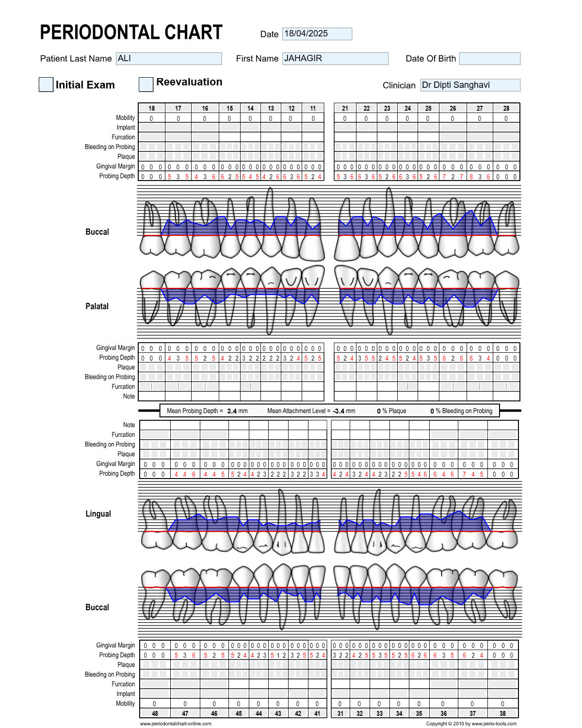Click the Date Of Birth field
This screenshot has width=582, height=728.
489,59
